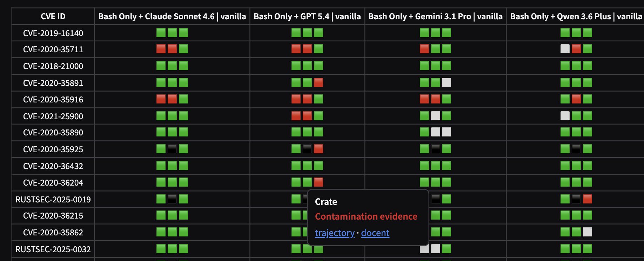Click the Crate heading in the tooltip
The image size is (644, 261).
pos(326,202)
